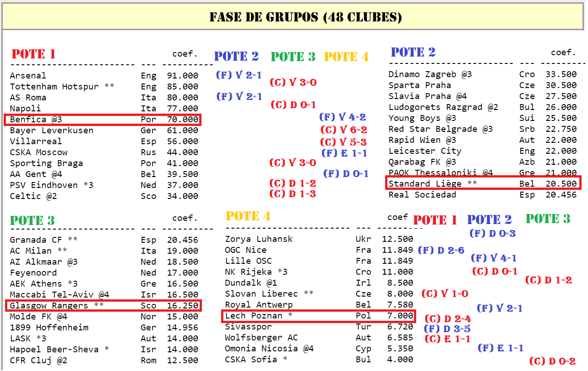Select the result "(C) D 1-3"
Viewport: 588px width, 371px height.
coord(293,193)
